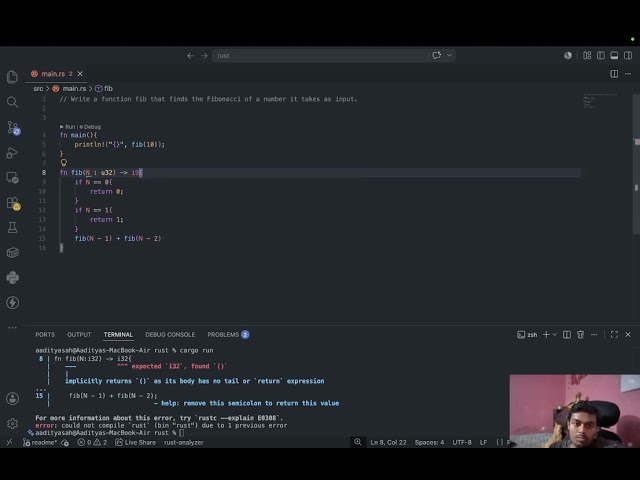This screenshot has height=480, width=640.
Task: Click the zoom magnifier icon in status bar
Action: (358, 442)
